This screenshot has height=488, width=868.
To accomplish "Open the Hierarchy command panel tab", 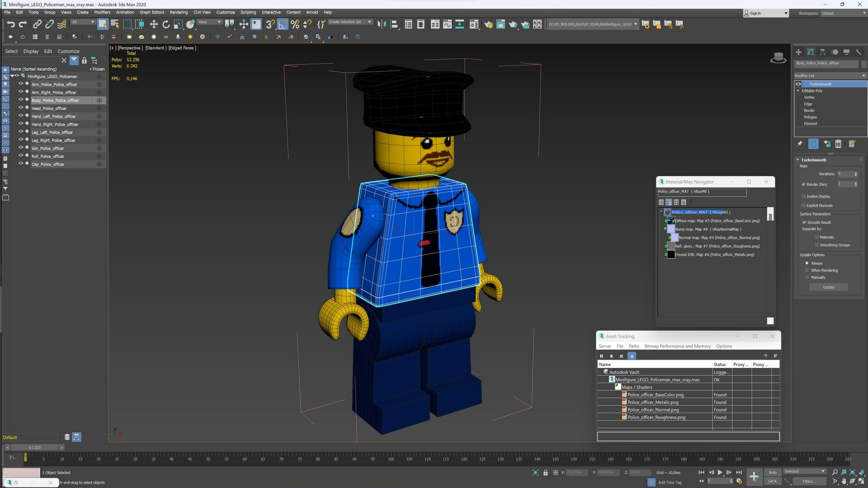I will click(822, 52).
